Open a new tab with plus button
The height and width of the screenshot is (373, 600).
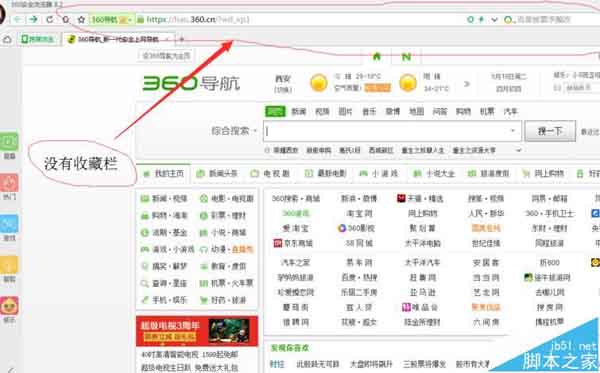pos(182,39)
